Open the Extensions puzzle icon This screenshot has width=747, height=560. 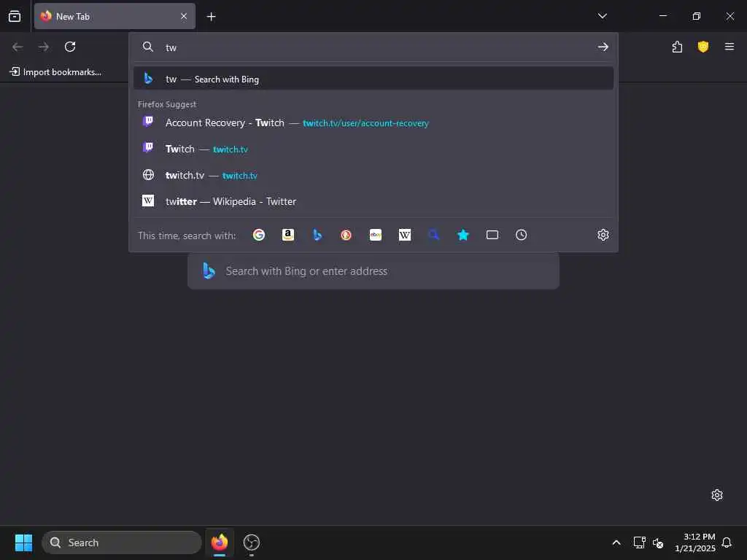coord(677,47)
